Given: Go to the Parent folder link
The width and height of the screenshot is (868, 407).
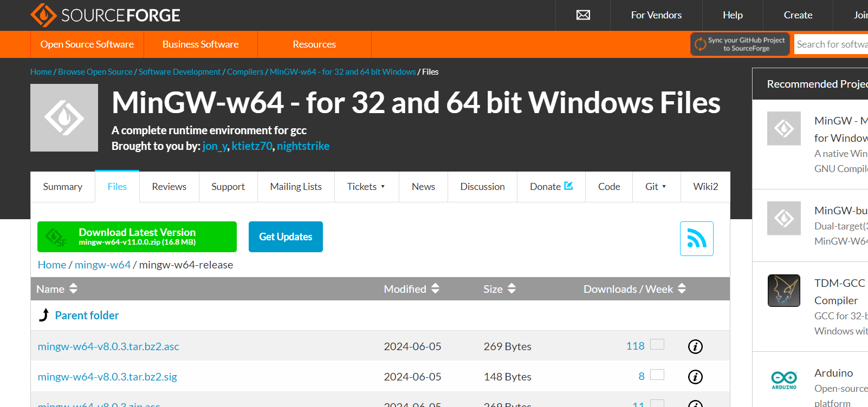Looking at the screenshot, I should (87, 316).
